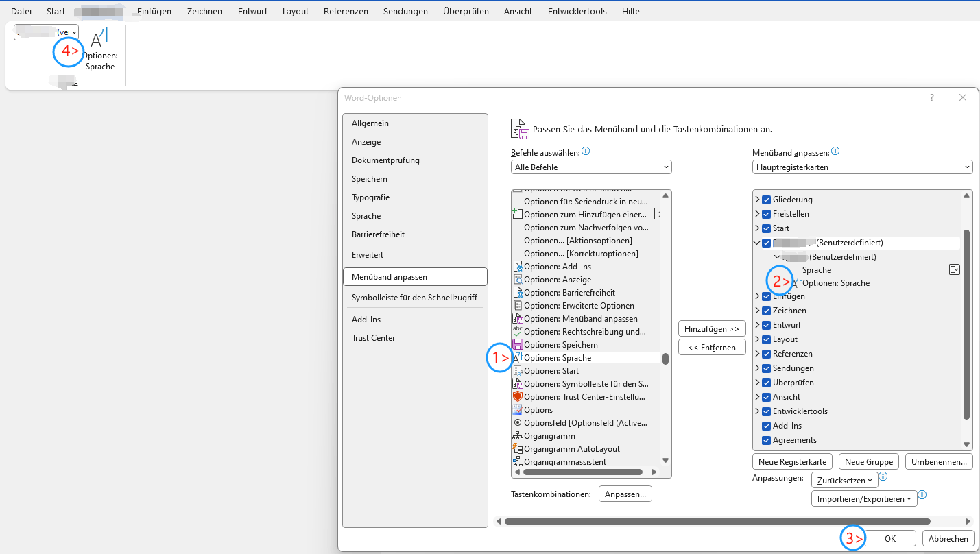The height and width of the screenshot is (554, 980).
Task: Open the Zurücksetzen dropdown button
Action: coord(844,481)
